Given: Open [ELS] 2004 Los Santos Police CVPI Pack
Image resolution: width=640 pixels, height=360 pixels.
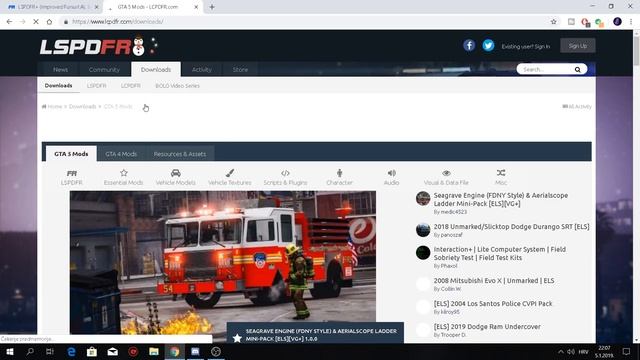Looking at the screenshot, I should click(493, 304).
